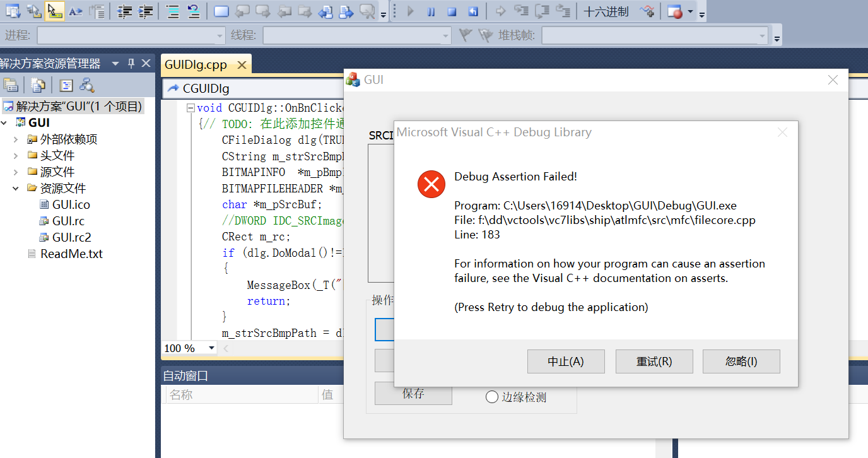Click the Show threads in source icon

(647, 11)
